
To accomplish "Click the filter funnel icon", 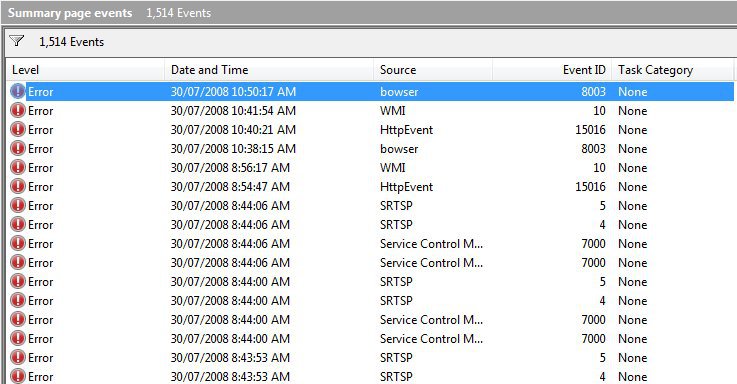I will 17,41.
